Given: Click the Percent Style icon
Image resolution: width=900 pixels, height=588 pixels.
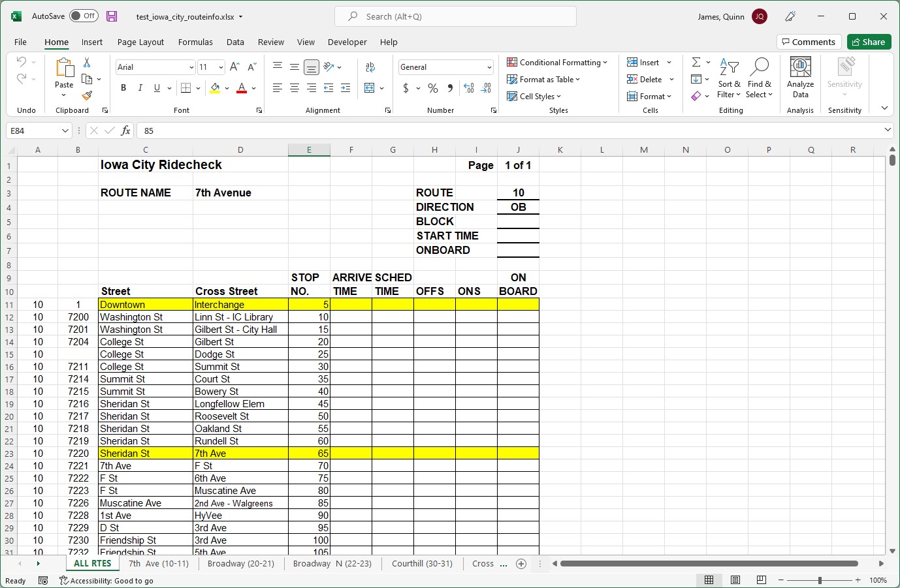Looking at the screenshot, I should point(432,87).
